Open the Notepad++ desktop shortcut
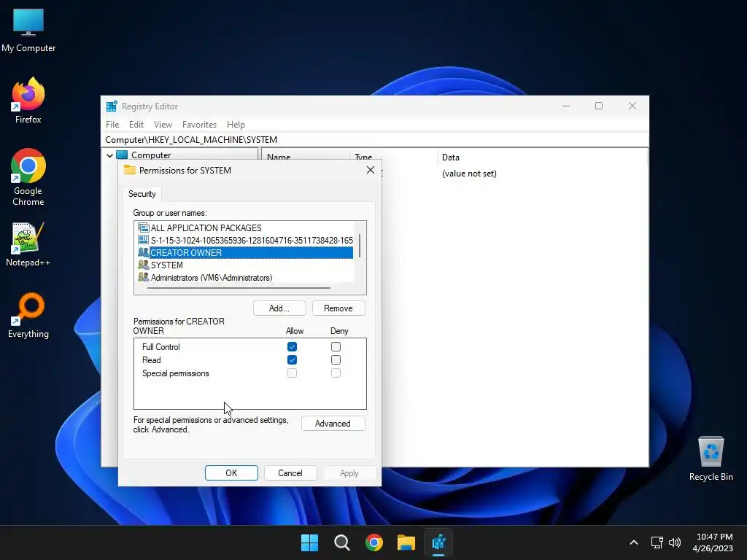Screen dimensions: 747x560 coord(28,244)
